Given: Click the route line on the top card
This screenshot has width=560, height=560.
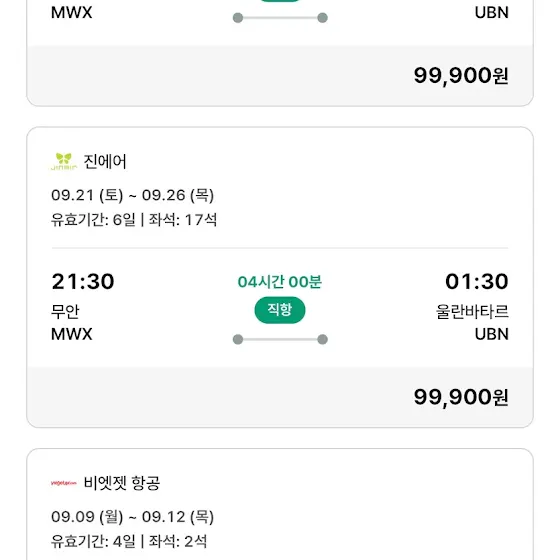Looking at the screenshot, I should [x=280, y=18].
